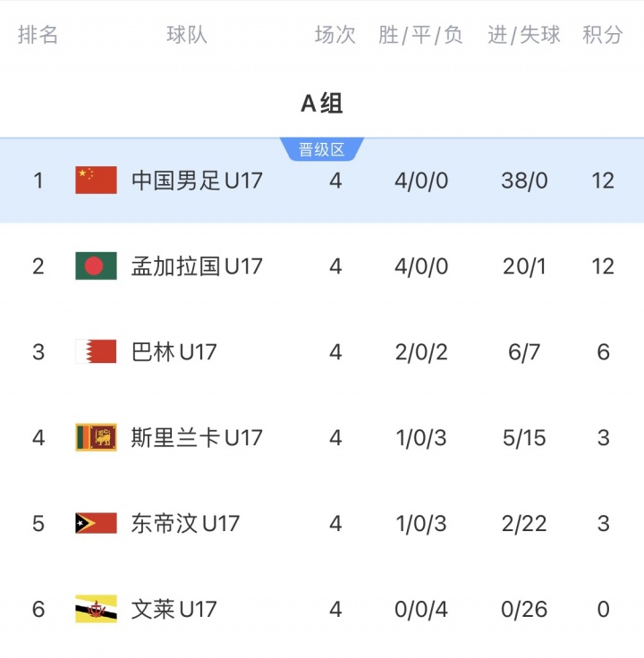Open team 中国男足 U17
The image size is (644, 658).
[x=197, y=181]
